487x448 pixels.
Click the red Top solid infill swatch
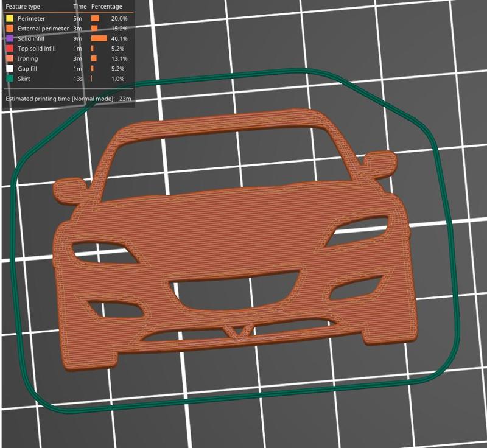[10, 49]
